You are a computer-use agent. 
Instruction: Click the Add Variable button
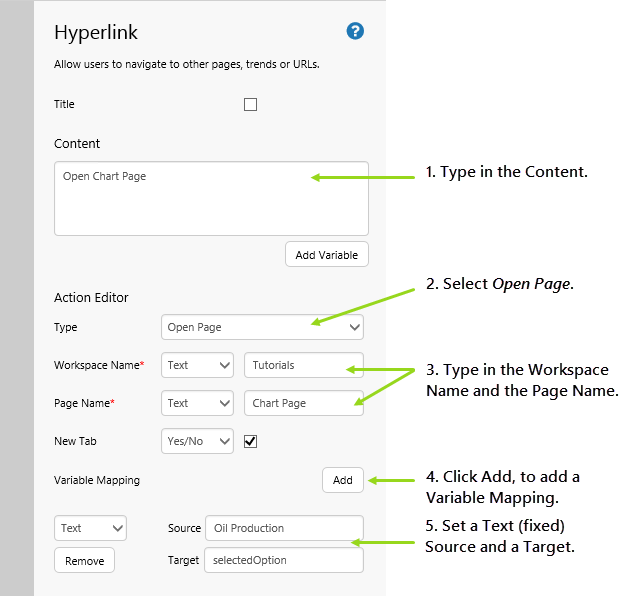click(x=326, y=255)
